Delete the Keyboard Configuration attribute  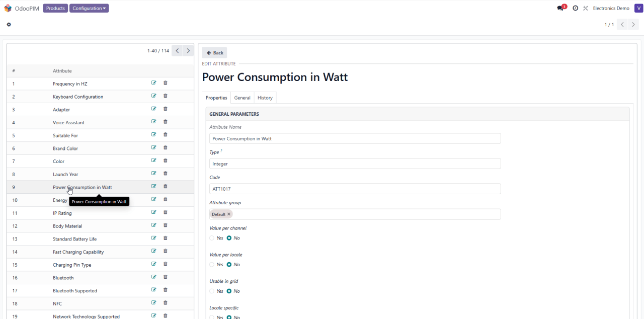pyautogui.click(x=165, y=96)
